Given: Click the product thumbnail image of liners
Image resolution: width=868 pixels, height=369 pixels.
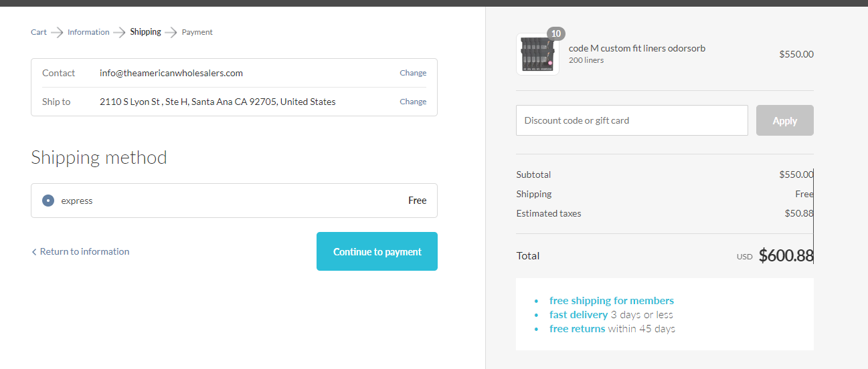Looking at the screenshot, I should tap(537, 54).
